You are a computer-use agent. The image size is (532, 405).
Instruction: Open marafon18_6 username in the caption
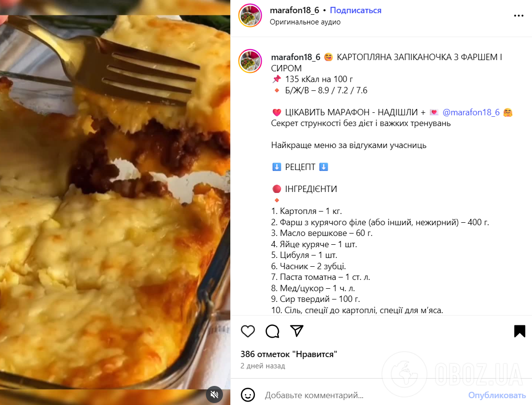tap(295, 57)
